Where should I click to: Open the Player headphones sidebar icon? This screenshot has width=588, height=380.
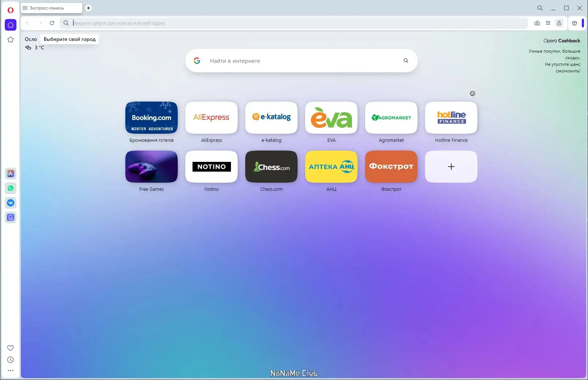pos(11,217)
